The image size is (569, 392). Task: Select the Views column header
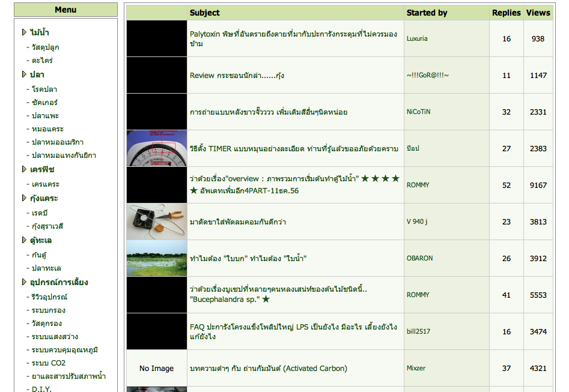click(x=538, y=13)
